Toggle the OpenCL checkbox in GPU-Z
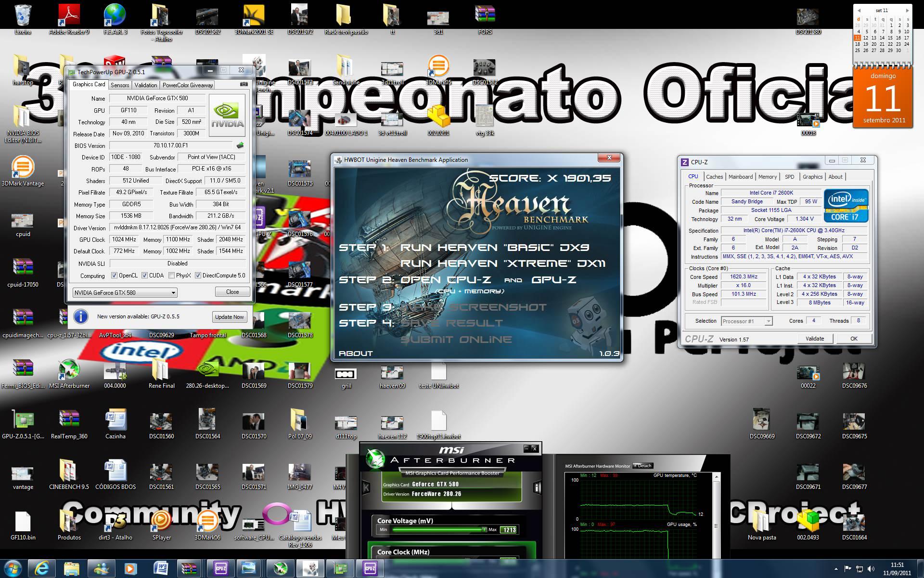This screenshot has height=578, width=924. (x=114, y=276)
